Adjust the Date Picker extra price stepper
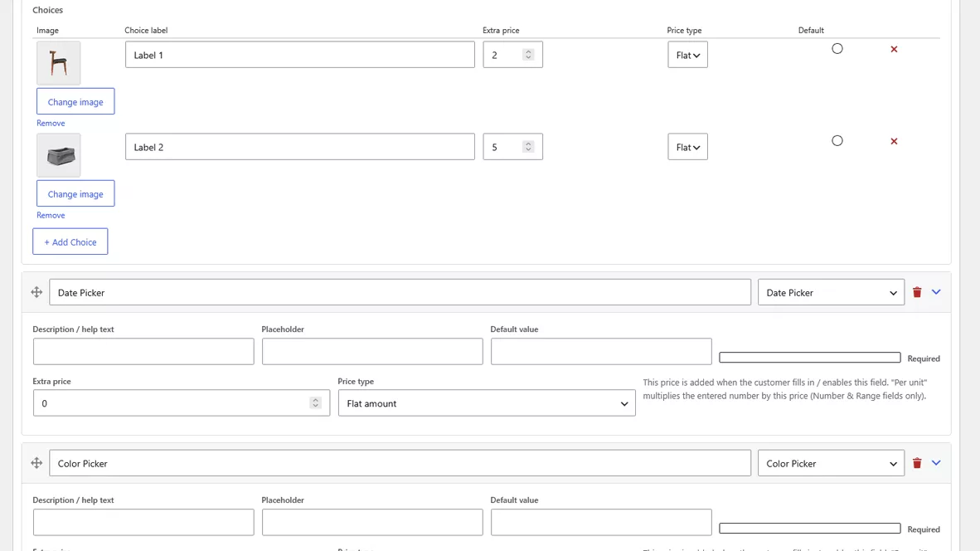The height and width of the screenshot is (551, 980). pyautogui.click(x=315, y=403)
